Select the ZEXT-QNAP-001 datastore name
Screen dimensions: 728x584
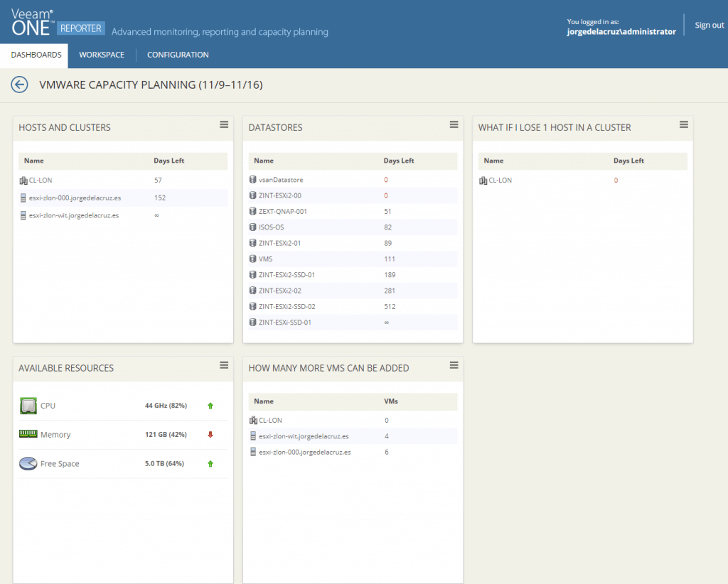[283, 211]
